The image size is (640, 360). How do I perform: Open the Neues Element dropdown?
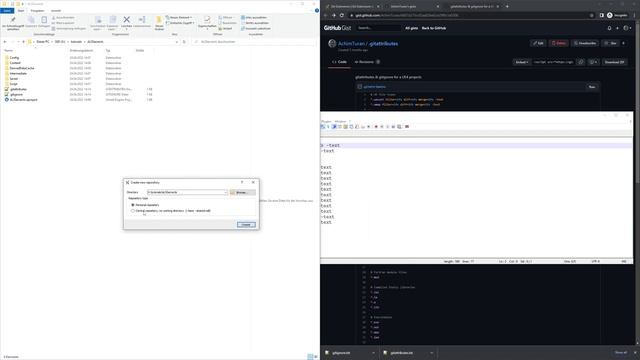point(180,18)
